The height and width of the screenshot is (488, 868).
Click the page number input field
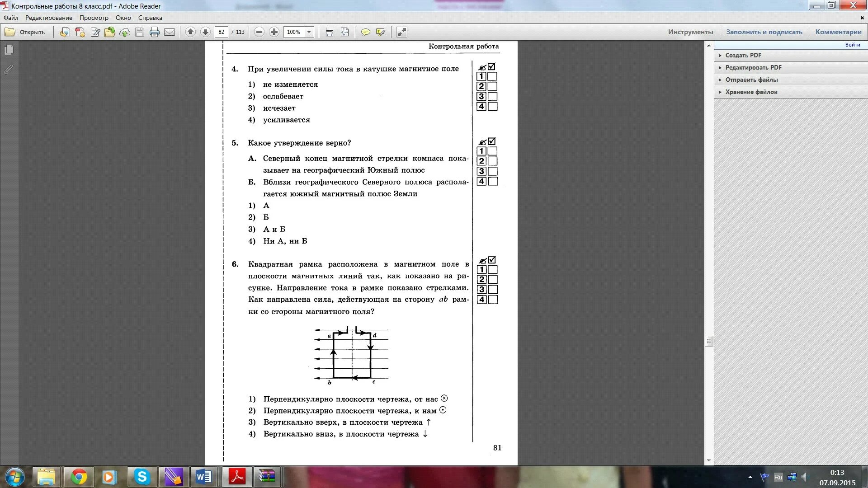221,32
